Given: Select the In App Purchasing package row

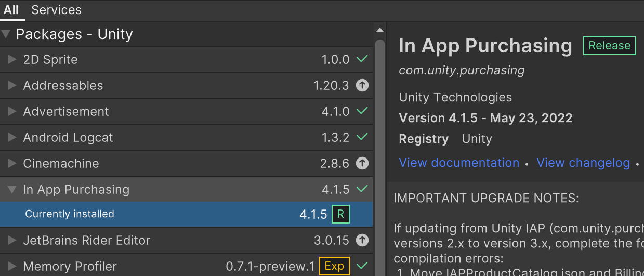Looking at the screenshot, I should (186, 189).
